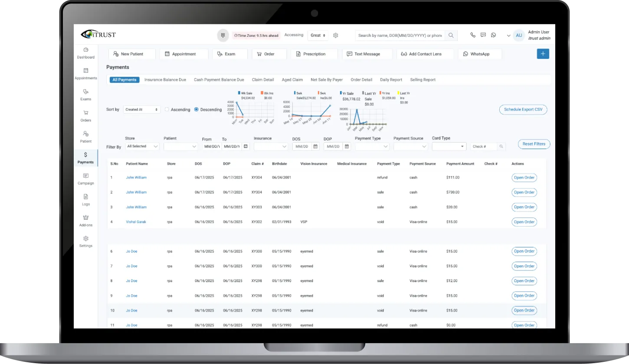Open the Insurance filter dropdown
Image resolution: width=629 pixels, height=364 pixels.
pyautogui.click(x=271, y=146)
